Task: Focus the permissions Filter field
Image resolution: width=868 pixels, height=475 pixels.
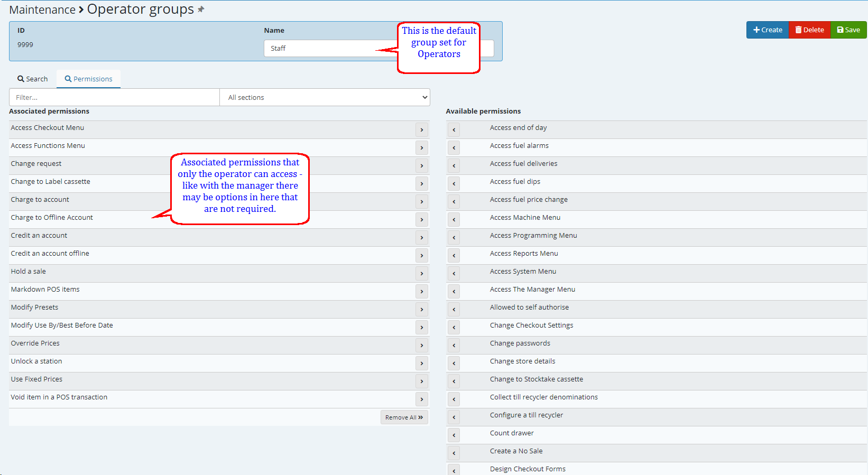Action: [x=114, y=97]
